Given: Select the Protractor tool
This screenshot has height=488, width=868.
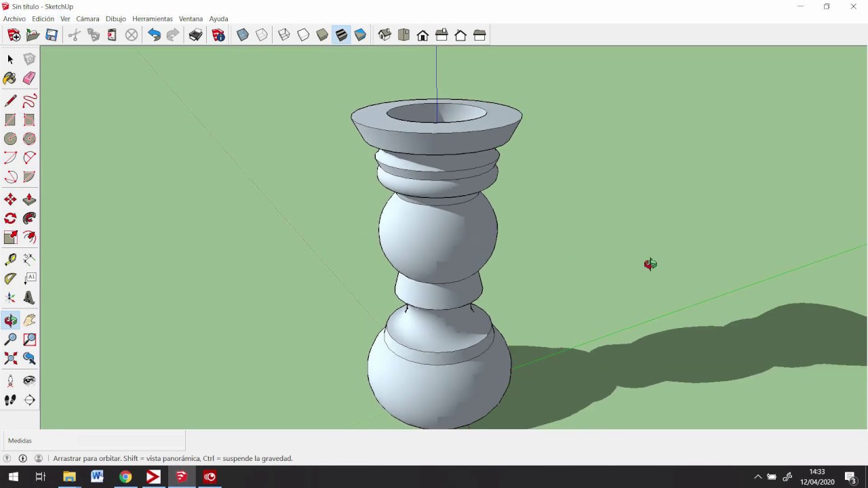Looking at the screenshot, I should tap(10, 278).
